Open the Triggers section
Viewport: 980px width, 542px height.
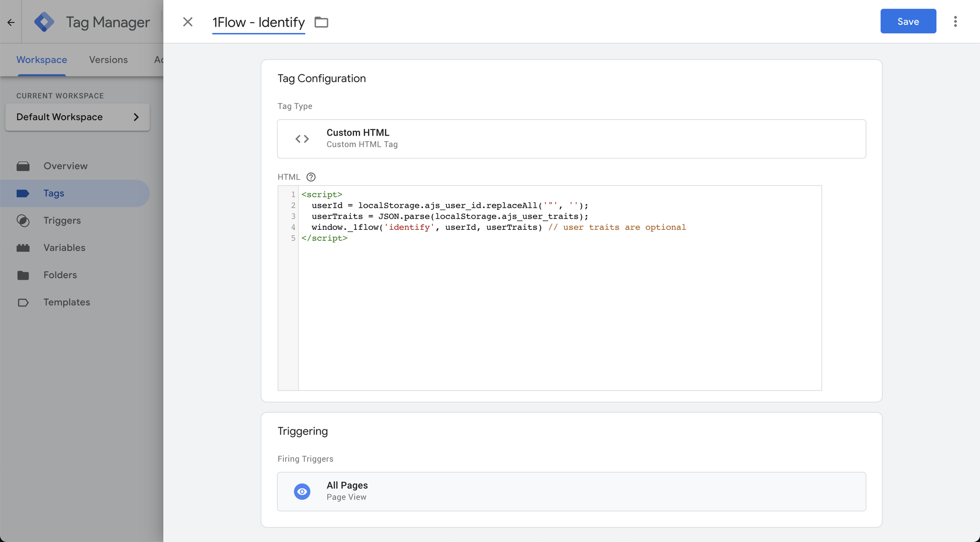(62, 221)
